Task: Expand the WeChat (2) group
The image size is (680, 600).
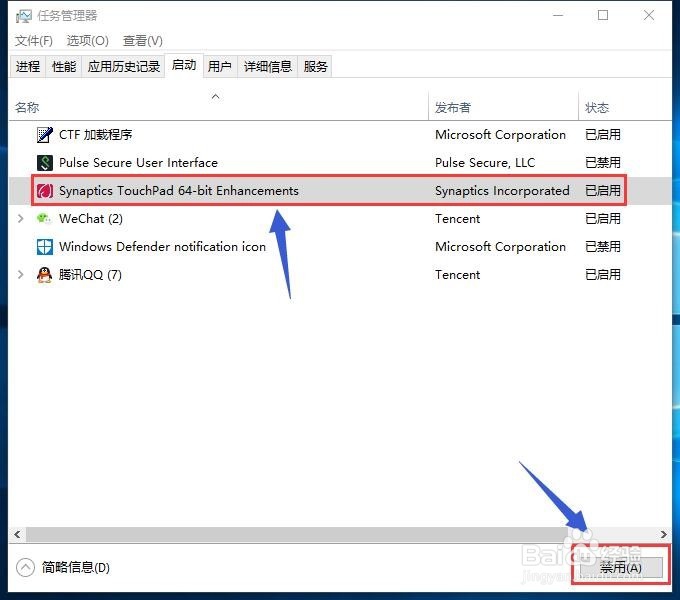Action: point(20,218)
